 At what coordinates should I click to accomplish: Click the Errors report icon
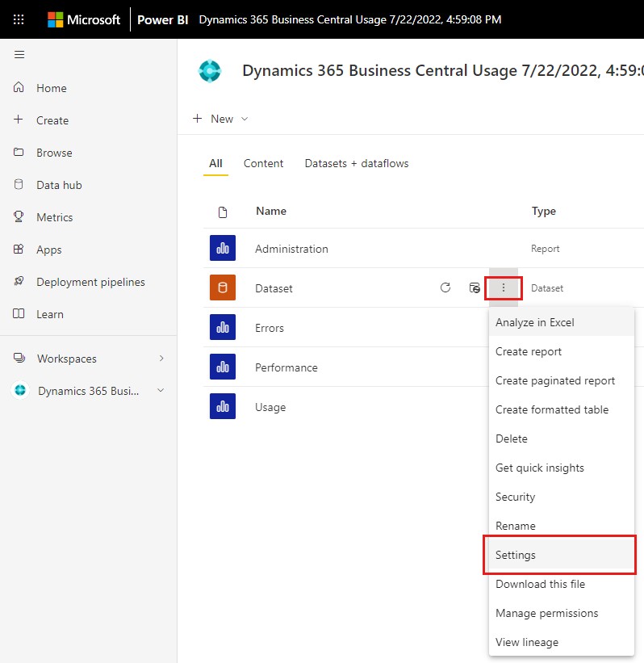tap(223, 327)
